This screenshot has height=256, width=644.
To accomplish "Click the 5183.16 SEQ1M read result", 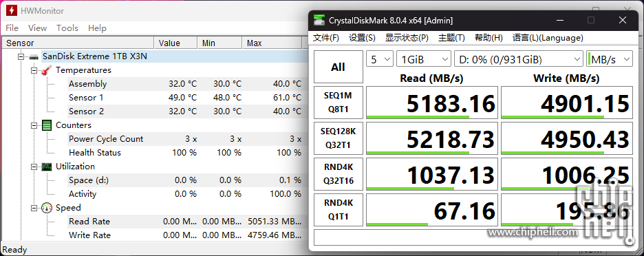I will (432, 103).
